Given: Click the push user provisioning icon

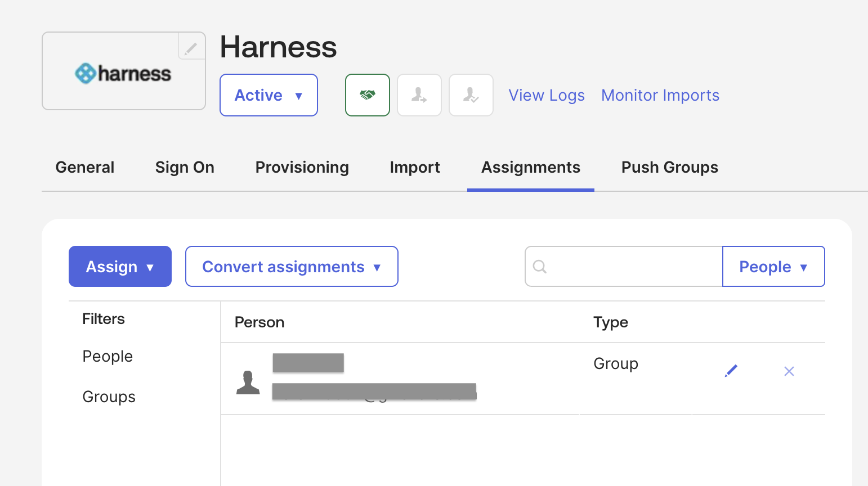Looking at the screenshot, I should coord(419,95).
